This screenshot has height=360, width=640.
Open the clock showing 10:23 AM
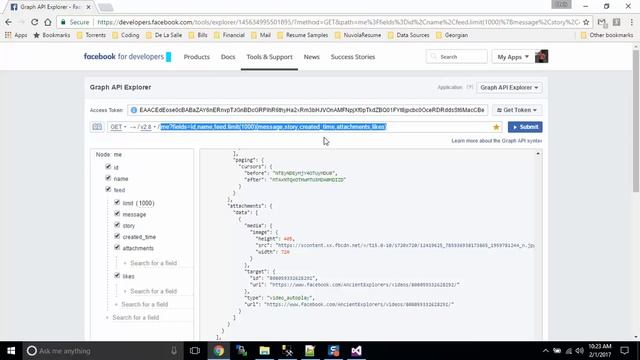(600, 351)
